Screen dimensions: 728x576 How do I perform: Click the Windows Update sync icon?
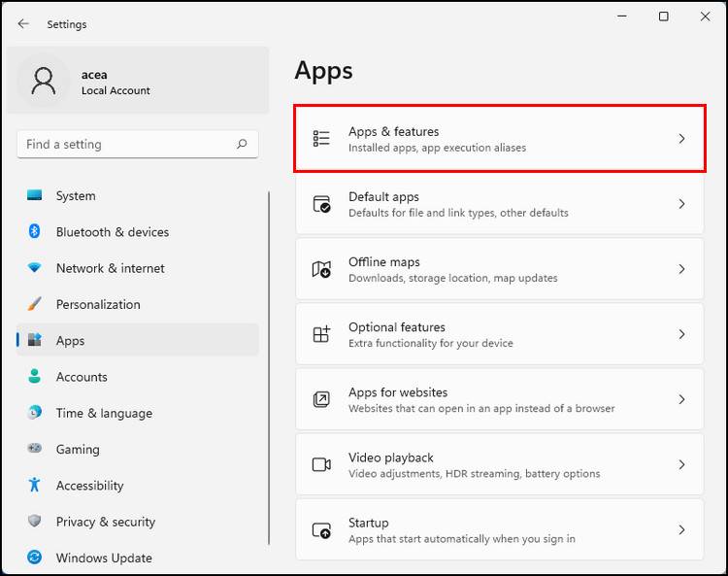pos(34,557)
